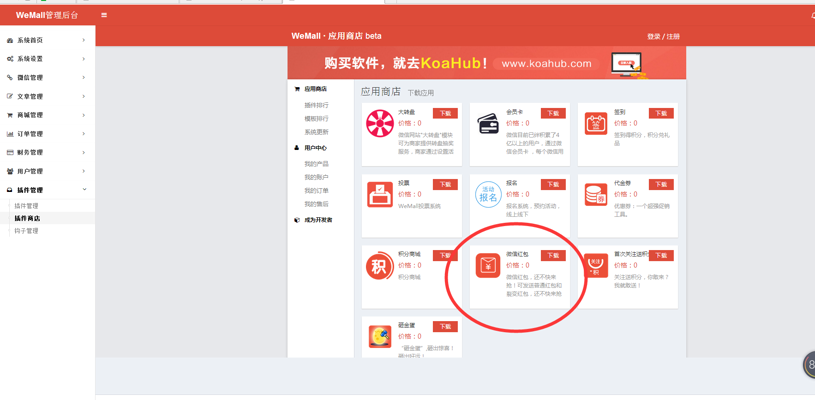Click the 大转盘 wheel app icon

(380, 124)
